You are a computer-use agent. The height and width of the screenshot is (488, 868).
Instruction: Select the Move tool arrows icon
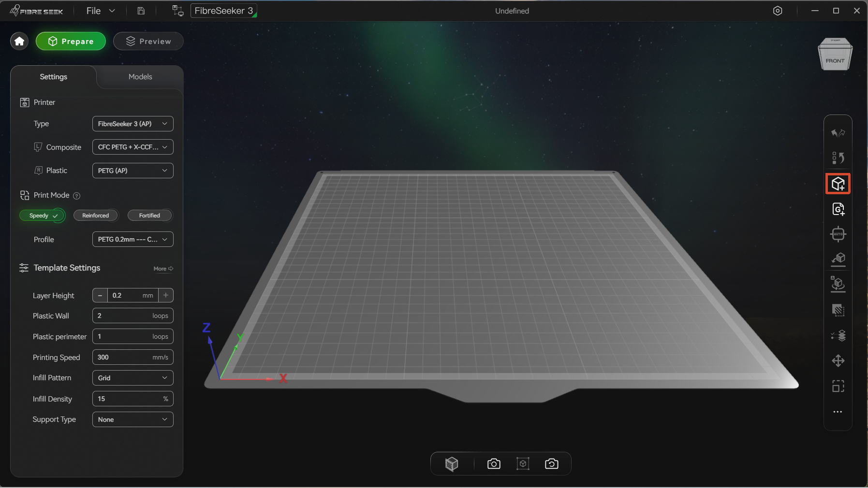coord(838,361)
